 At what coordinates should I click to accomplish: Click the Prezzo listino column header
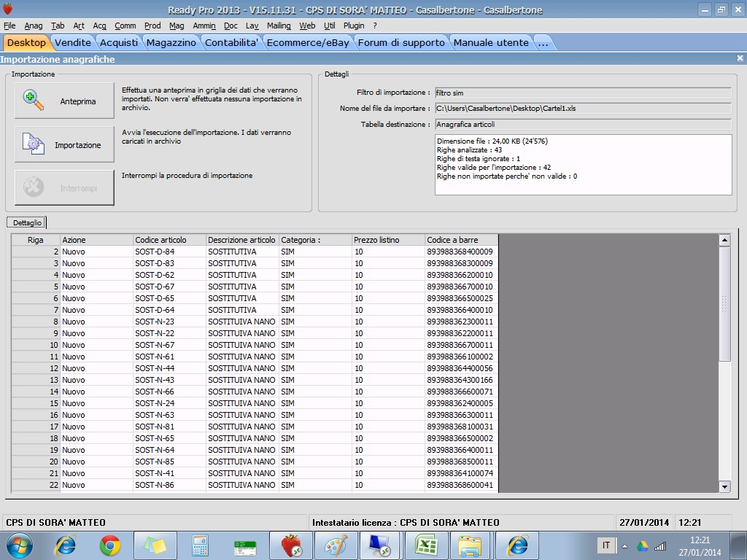coord(388,239)
